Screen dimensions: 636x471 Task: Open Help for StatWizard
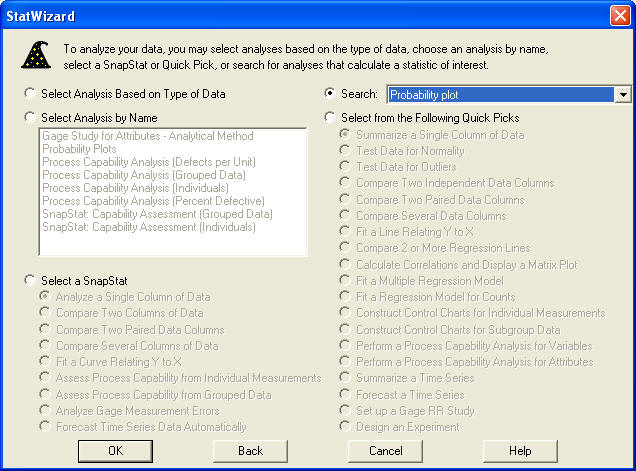(x=520, y=451)
